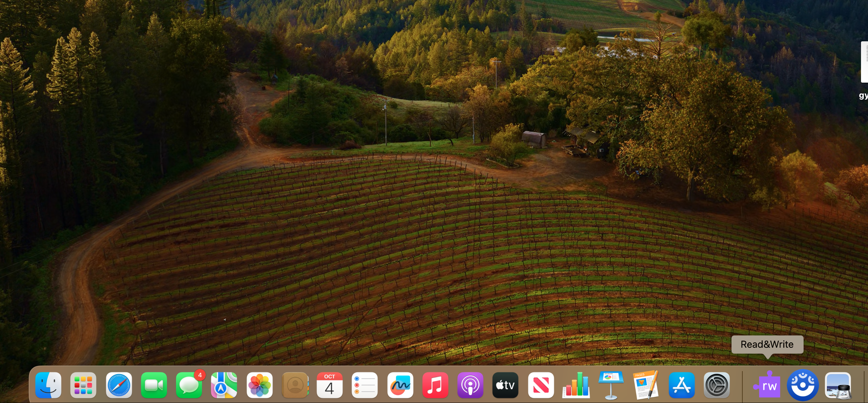This screenshot has width=868, height=403.
Task: Open the Apple TV app
Action: click(x=505, y=385)
